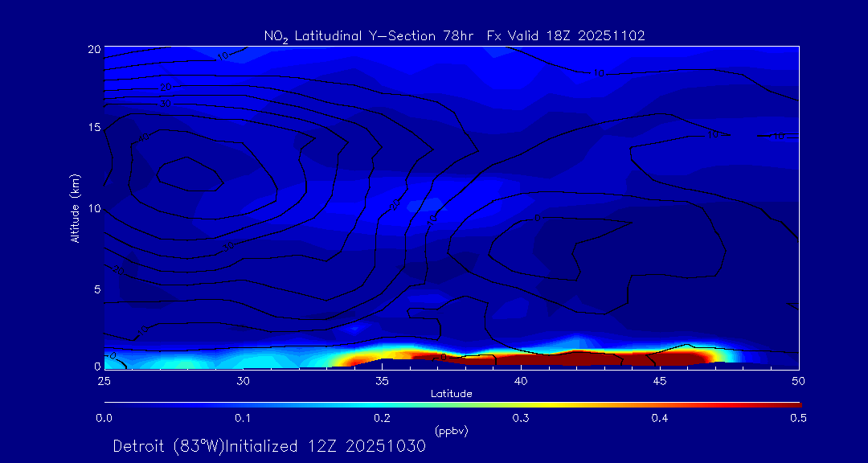Click the NO2 Latitudinal Y-Section plot title
The width and height of the screenshot is (868, 463).
454,35
